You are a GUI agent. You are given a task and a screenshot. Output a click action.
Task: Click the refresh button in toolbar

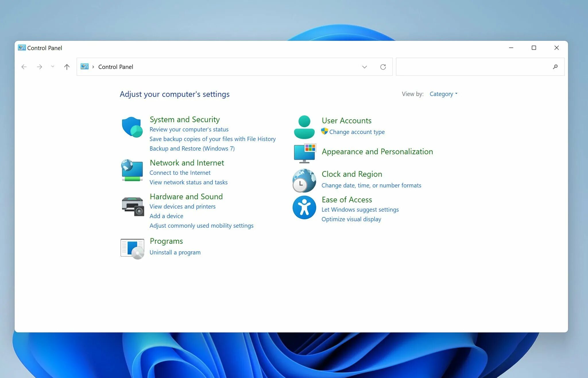(383, 66)
